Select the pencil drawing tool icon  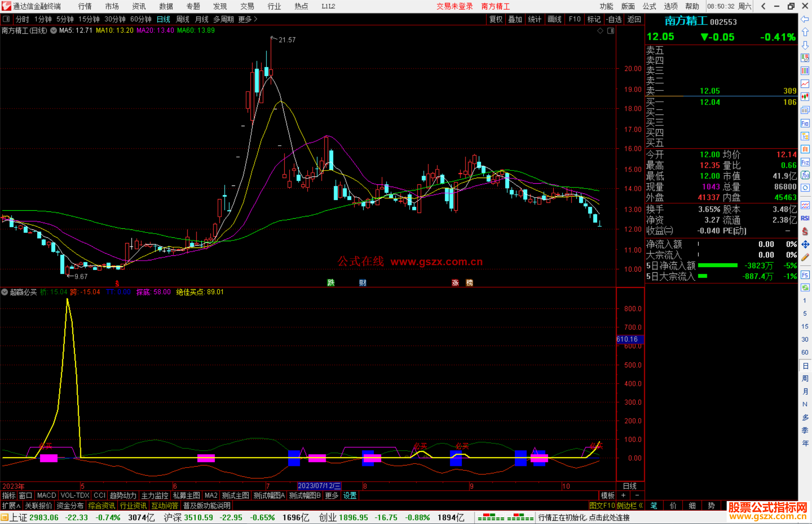coord(805,257)
